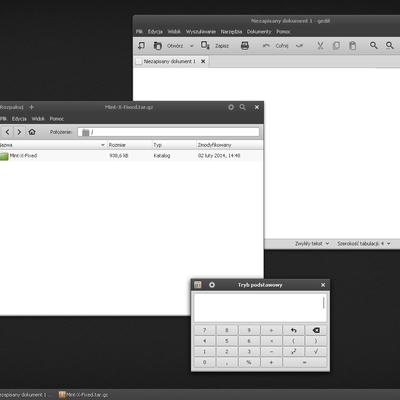Click the calculator equals button

point(304,362)
